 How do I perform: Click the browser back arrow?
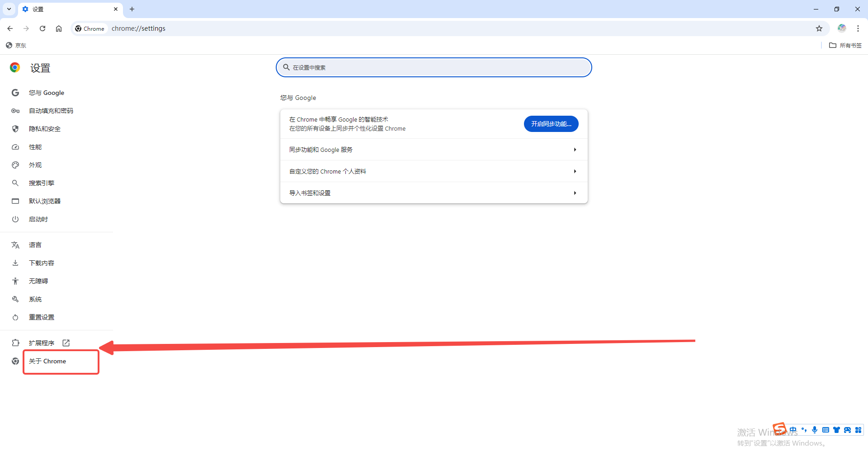click(x=10, y=28)
